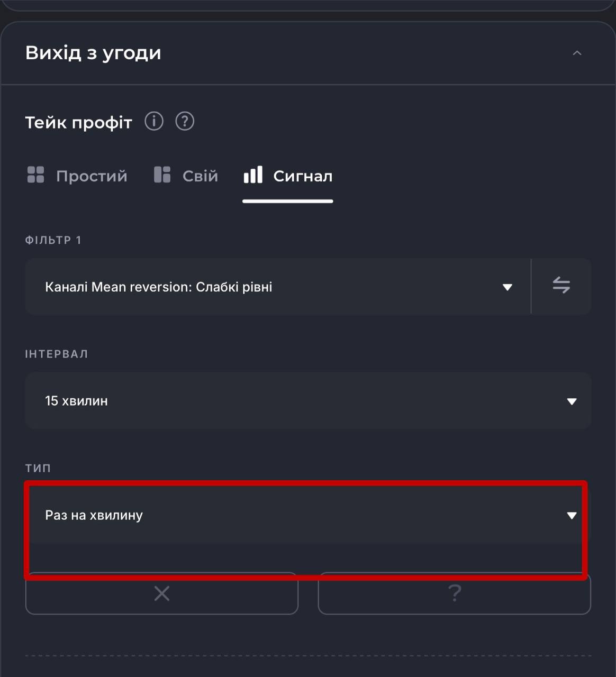
Task: Click the Тейк профіт heading text
Action: pyautogui.click(x=78, y=123)
